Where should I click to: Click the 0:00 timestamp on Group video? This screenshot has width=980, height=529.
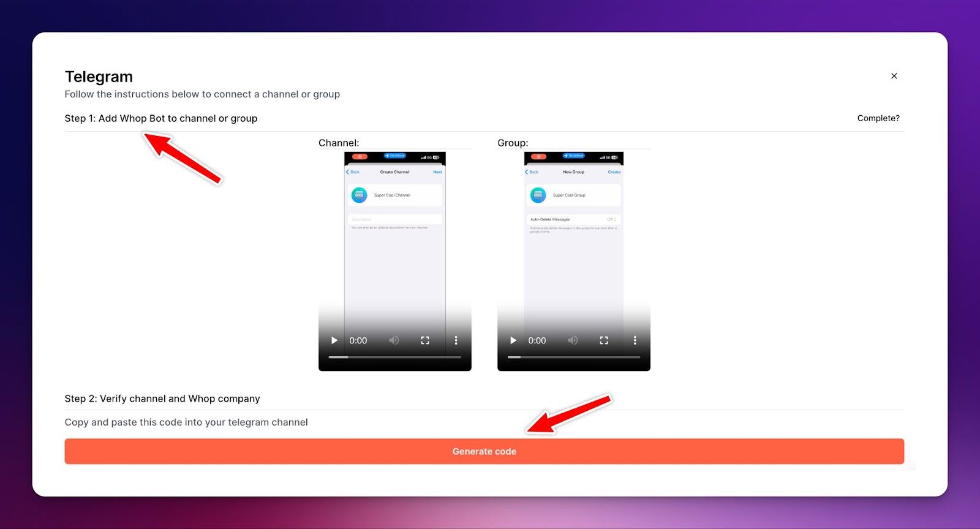(537, 340)
